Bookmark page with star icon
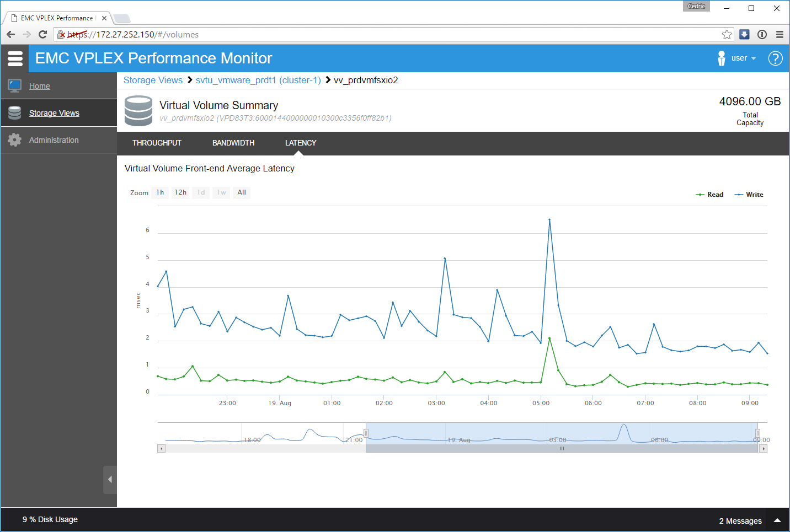The image size is (790, 532). pos(727,35)
